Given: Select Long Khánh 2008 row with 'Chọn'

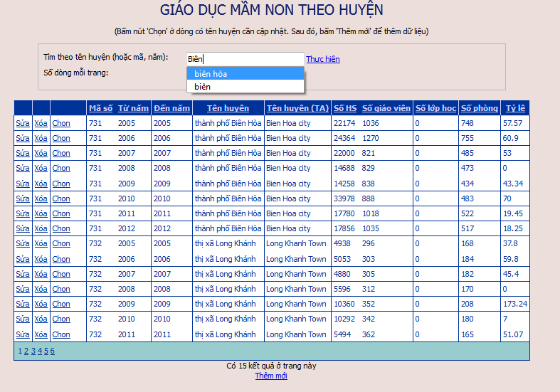Looking at the screenshot, I should (61, 289).
